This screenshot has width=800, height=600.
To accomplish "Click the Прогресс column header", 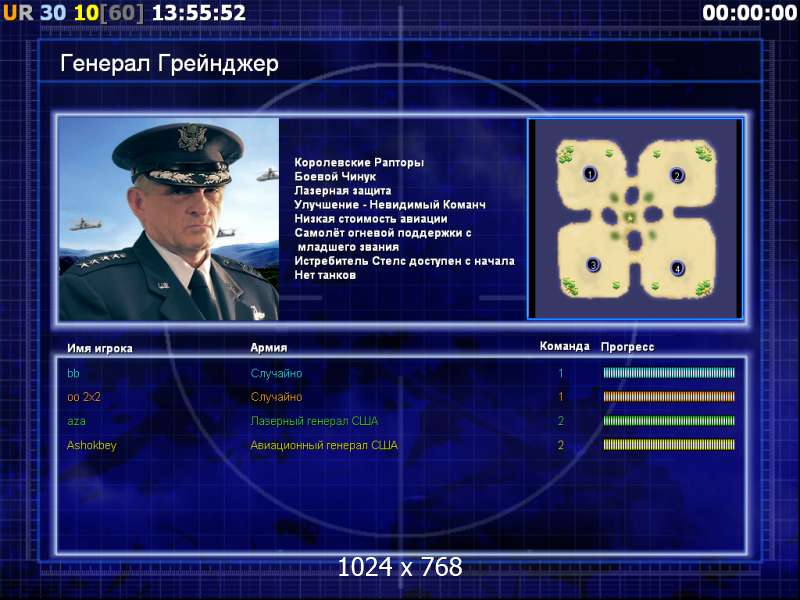I will pyautogui.click(x=627, y=347).
